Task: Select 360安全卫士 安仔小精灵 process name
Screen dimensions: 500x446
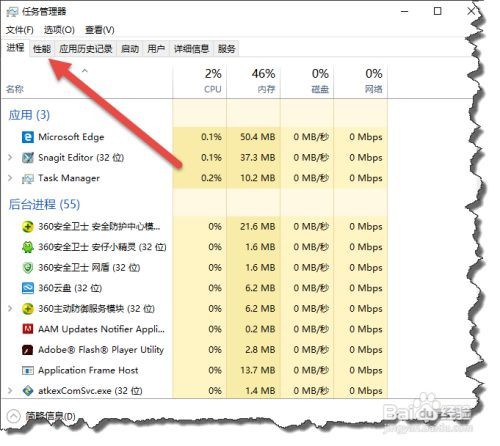Action: coord(102,247)
